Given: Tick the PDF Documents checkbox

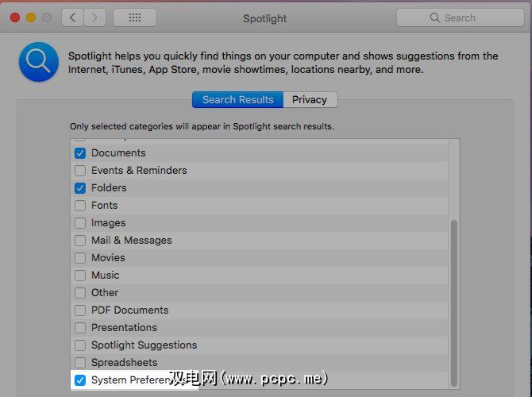Looking at the screenshot, I should [x=80, y=310].
